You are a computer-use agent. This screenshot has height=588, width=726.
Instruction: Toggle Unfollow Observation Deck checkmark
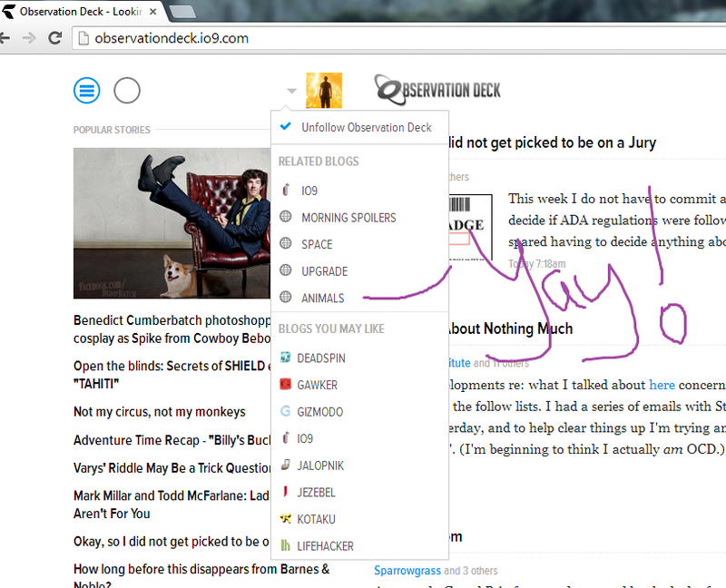coord(286,126)
